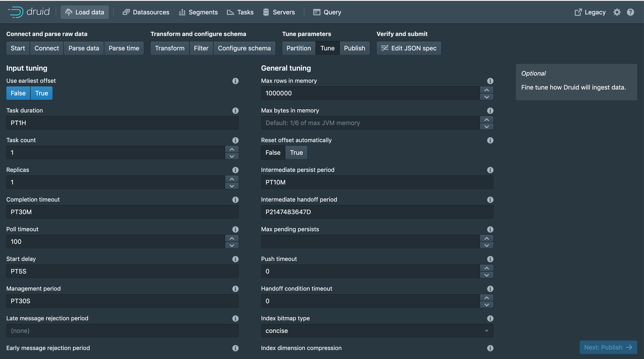
Task: Show info for Management period
Action: 235,289
